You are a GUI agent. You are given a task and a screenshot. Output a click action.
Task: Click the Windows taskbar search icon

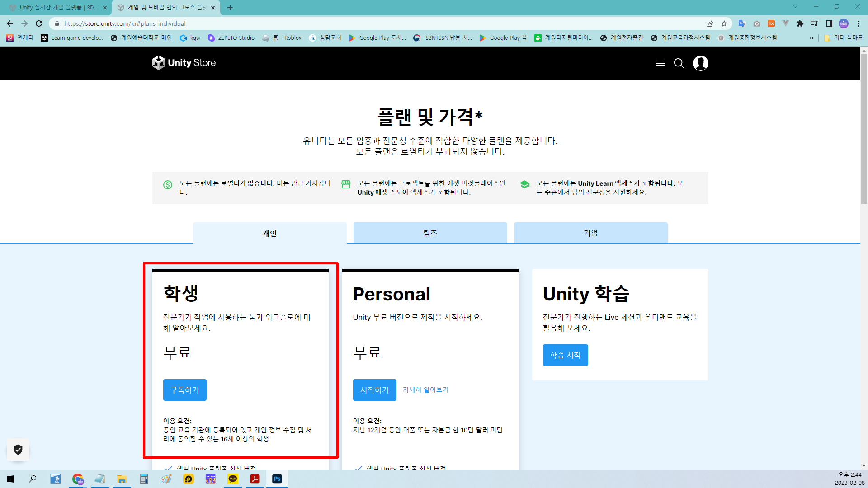point(33,479)
